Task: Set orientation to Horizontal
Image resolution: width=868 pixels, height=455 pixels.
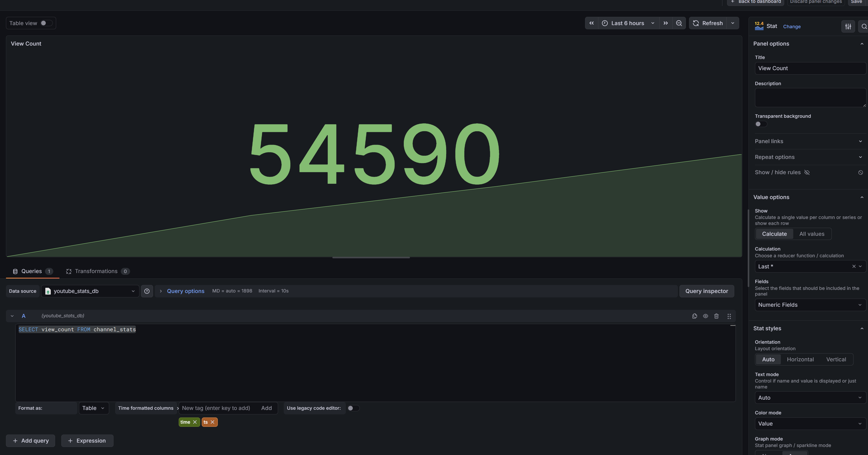Action: point(800,359)
